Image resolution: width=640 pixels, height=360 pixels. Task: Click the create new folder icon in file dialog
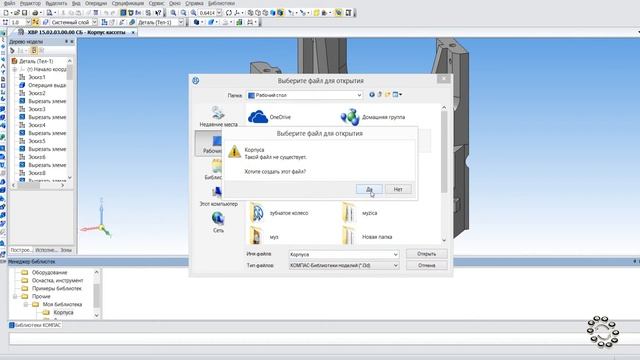pyautogui.click(x=387, y=95)
